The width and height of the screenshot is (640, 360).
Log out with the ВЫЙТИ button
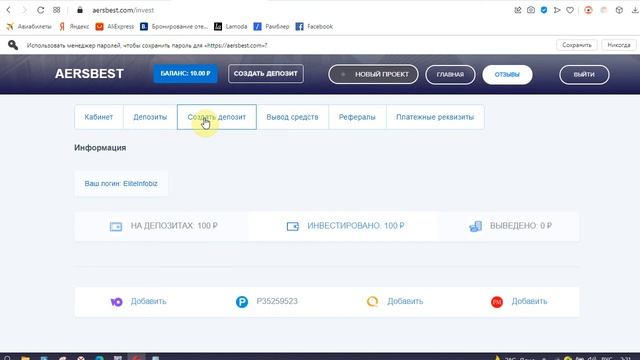[x=584, y=75]
